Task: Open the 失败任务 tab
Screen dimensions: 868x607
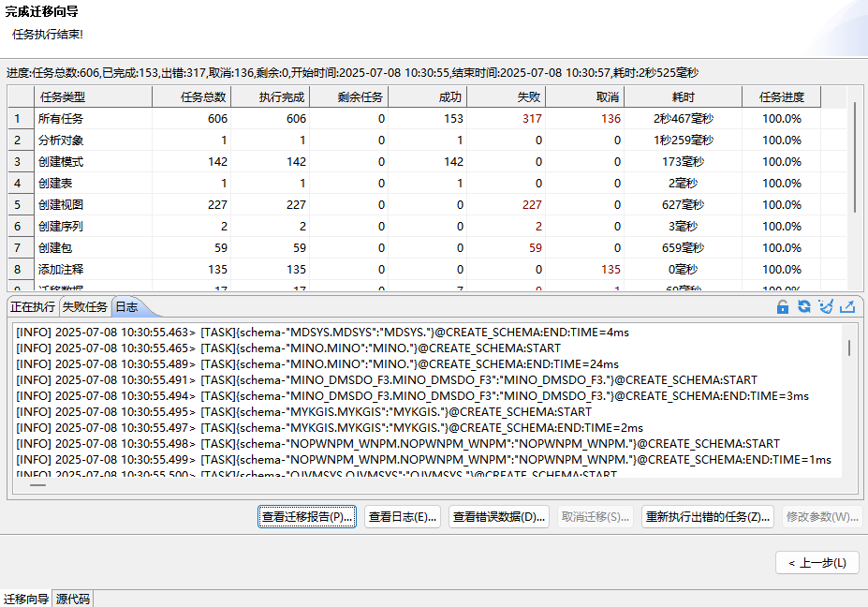Action: (84, 307)
